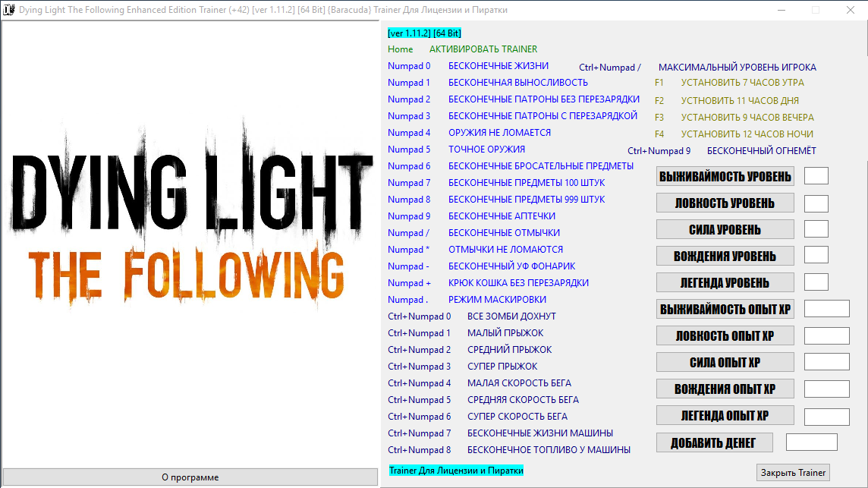This screenshot has height=488, width=868.
Task: Click the ЛЕГЕНДА УРОВЕНЬ button
Action: 725,283
